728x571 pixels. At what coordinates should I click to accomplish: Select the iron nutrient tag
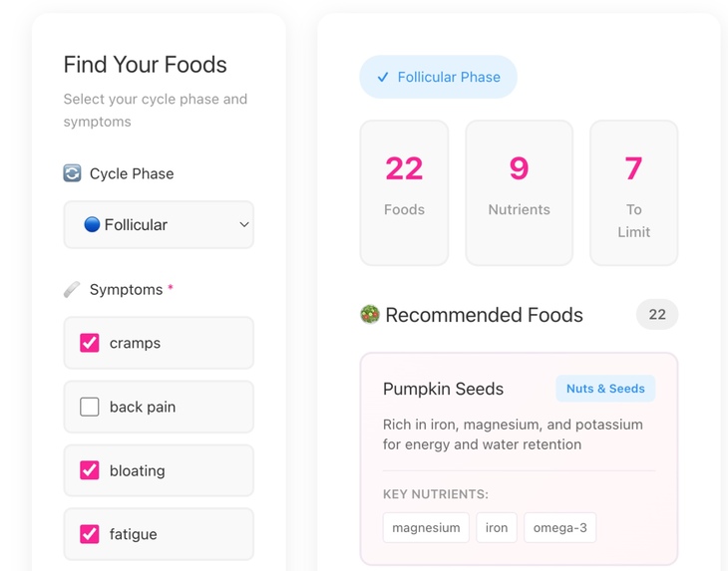pyautogui.click(x=497, y=528)
